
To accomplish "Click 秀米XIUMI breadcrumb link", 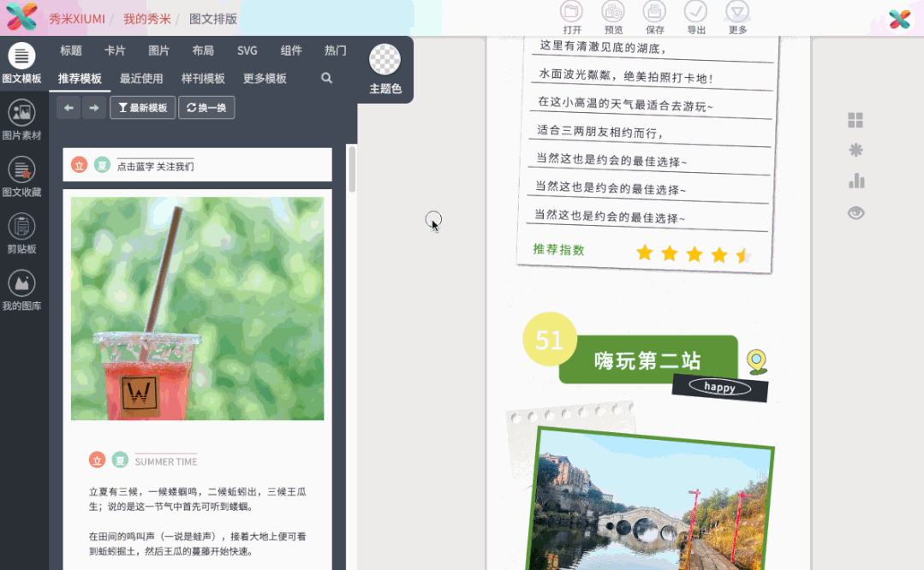I will (x=76, y=19).
